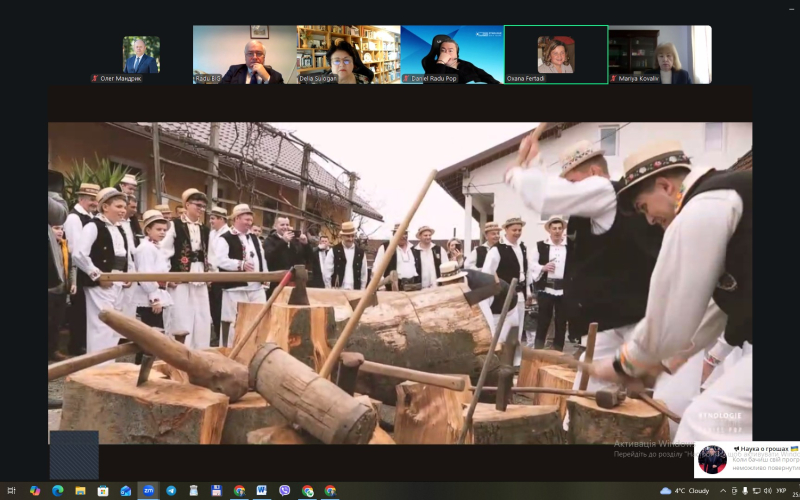Click the microphone icon in system tray

[x=745, y=491]
